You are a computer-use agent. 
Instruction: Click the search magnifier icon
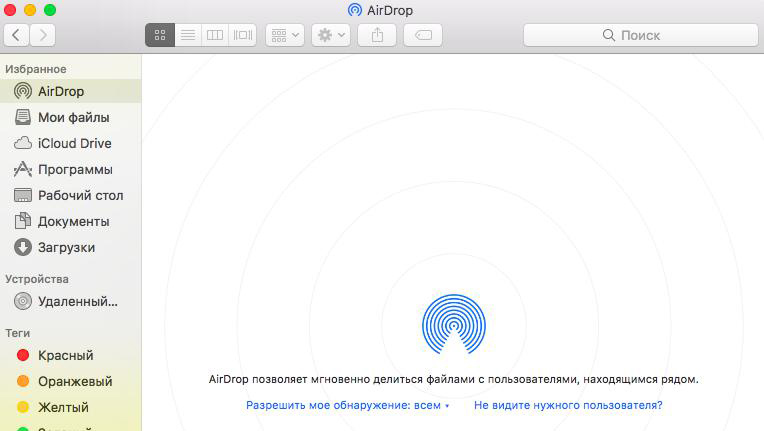609,35
